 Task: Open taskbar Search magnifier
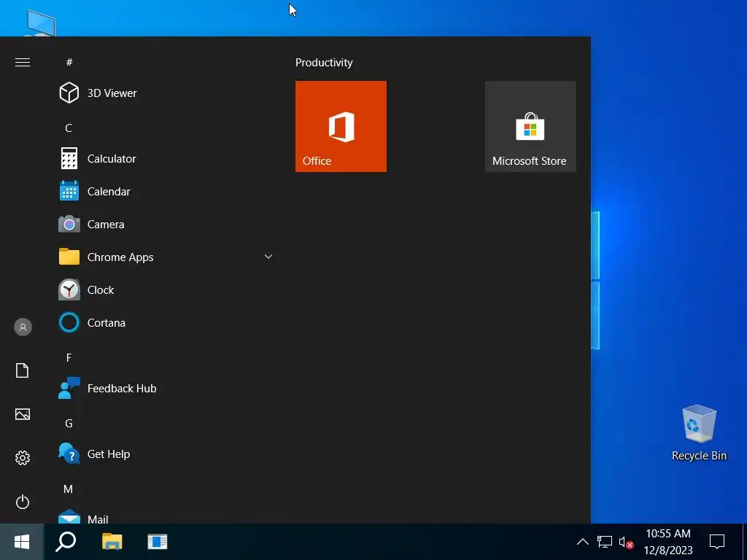click(66, 542)
